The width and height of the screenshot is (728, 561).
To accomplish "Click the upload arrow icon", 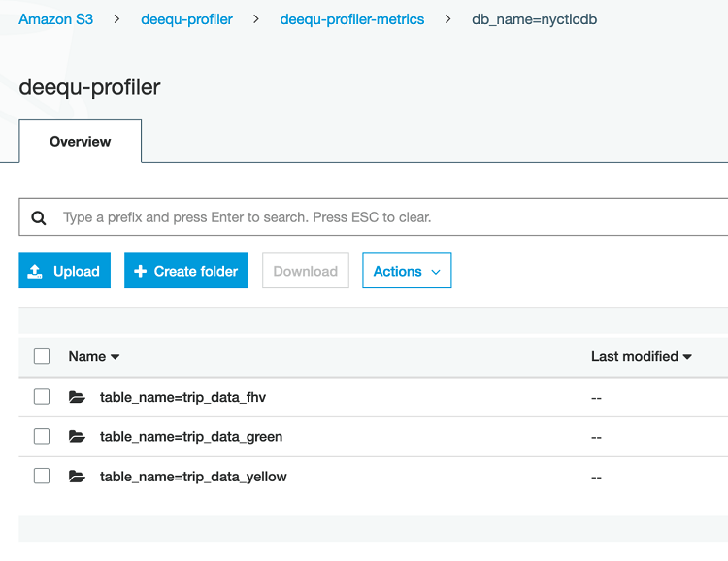I will tap(35, 271).
